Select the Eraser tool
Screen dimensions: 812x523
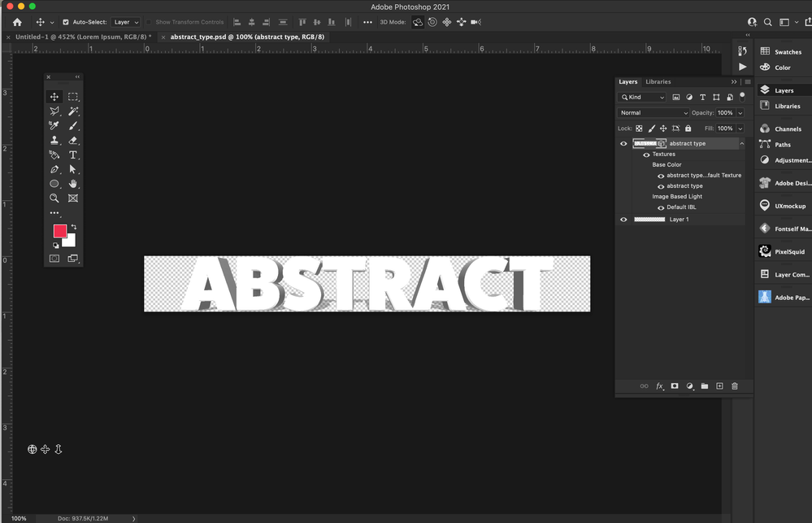(73, 140)
